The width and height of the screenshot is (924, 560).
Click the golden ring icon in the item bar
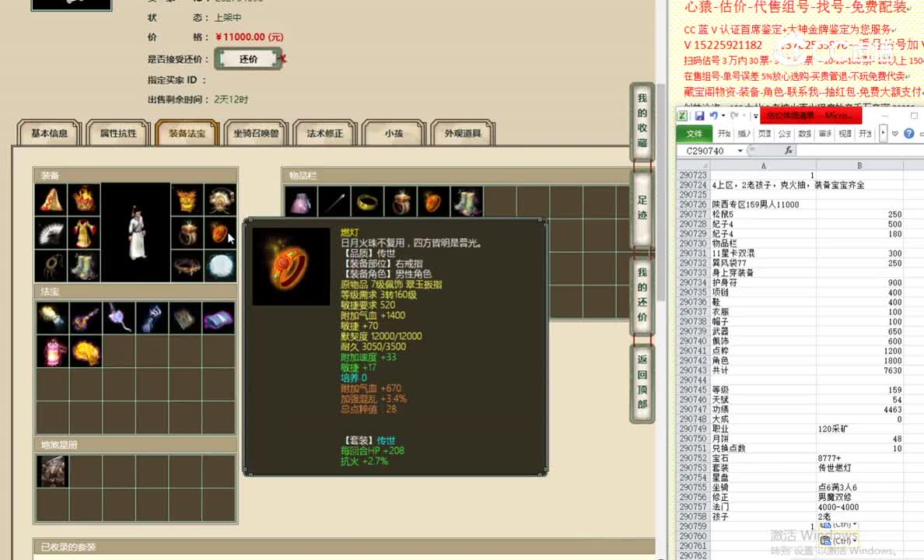point(367,201)
